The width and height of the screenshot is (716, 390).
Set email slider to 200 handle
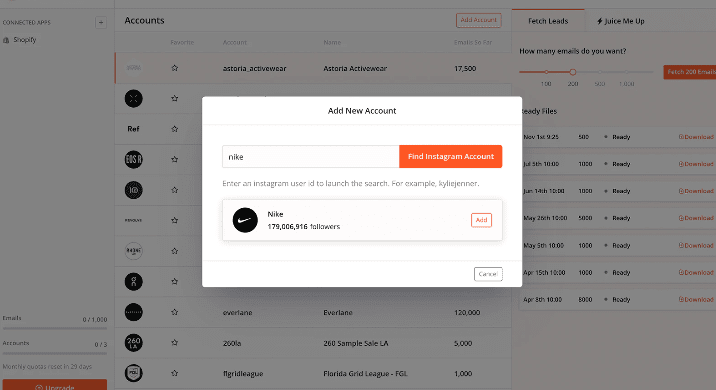click(573, 72)
